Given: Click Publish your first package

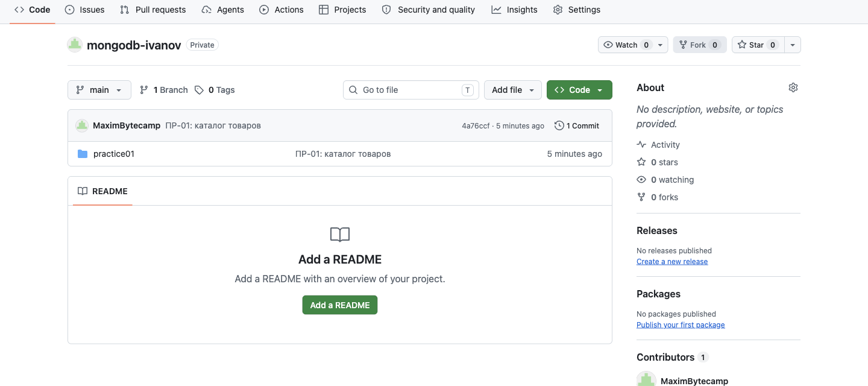Looking at the screenshot, I should point(681,325).
